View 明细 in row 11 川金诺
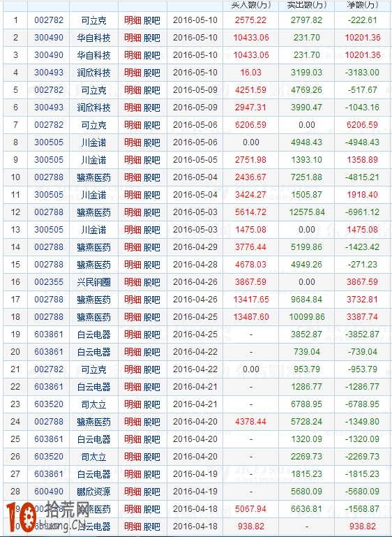The width and height of the screenshot is (392, 537). point(133,195)
